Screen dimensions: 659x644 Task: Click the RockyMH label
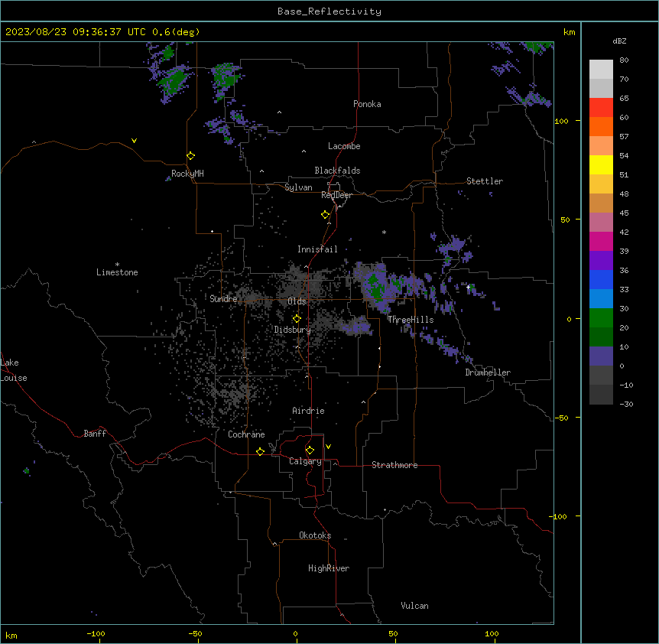point(187,174)
